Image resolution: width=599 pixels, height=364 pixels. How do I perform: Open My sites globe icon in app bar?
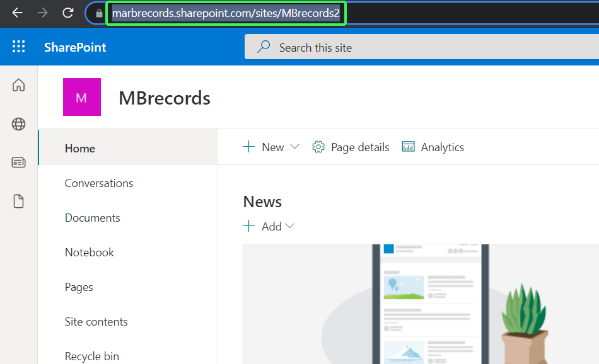18,124
